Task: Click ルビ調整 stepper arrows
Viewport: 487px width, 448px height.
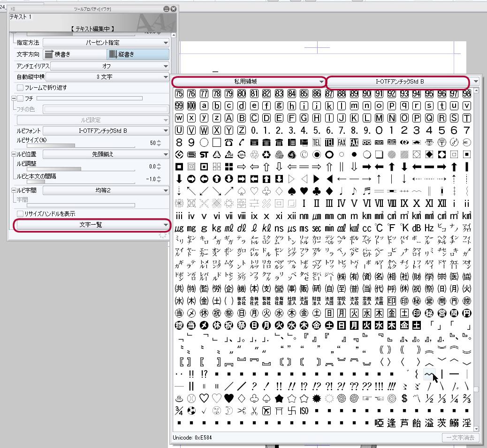Action: point(159,167)
